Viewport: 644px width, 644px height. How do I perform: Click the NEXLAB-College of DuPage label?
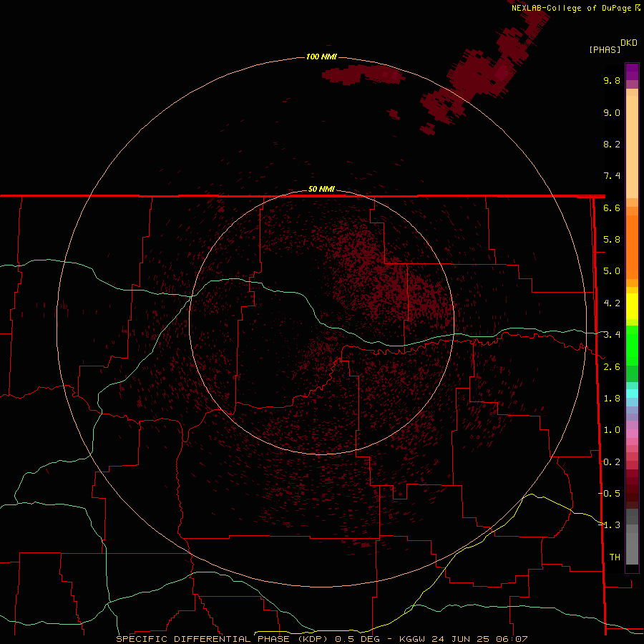[x=575, y=8]
